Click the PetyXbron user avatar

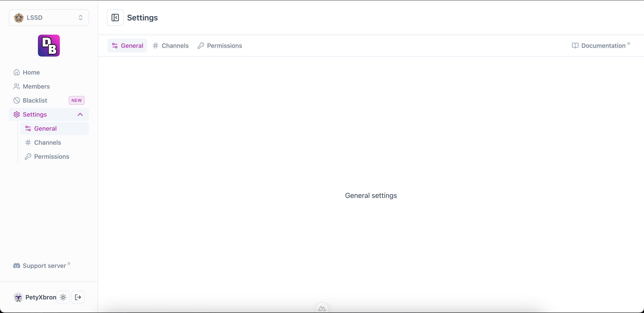click(x=18, y=297)
